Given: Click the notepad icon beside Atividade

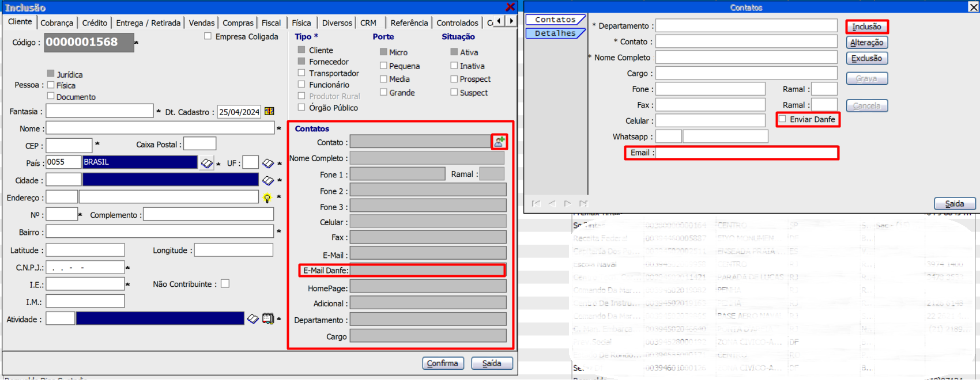Looking at the screenshot, I should click(268, 319).
